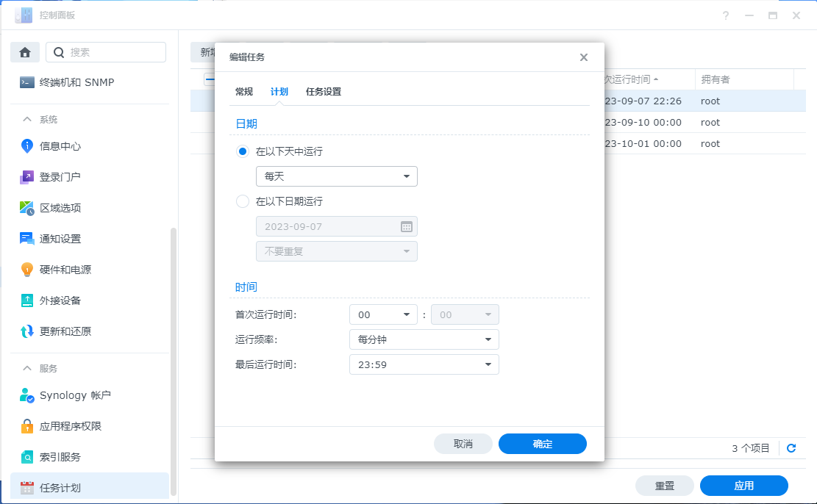This screenshot has height=504, width=817.
Task: Open the 每天 days dropdown
Action: (336, 176)
